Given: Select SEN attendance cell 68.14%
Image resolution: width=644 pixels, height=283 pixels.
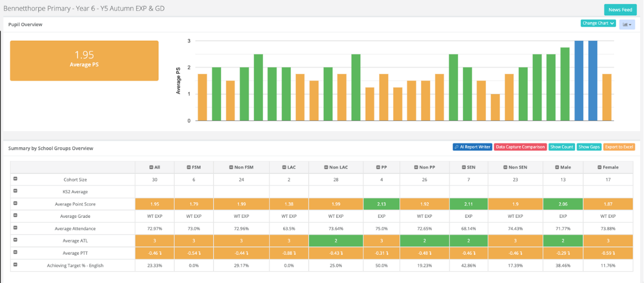Looking at the screenshot, I should tap(468, 228).
